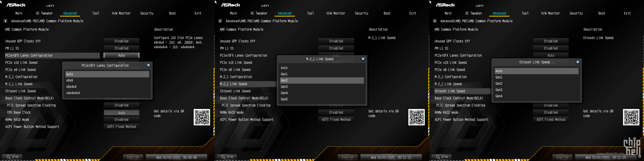The image size is (644, 161).
Task: Click English language button in right BIOS panel
Action: tap(562, 157)
